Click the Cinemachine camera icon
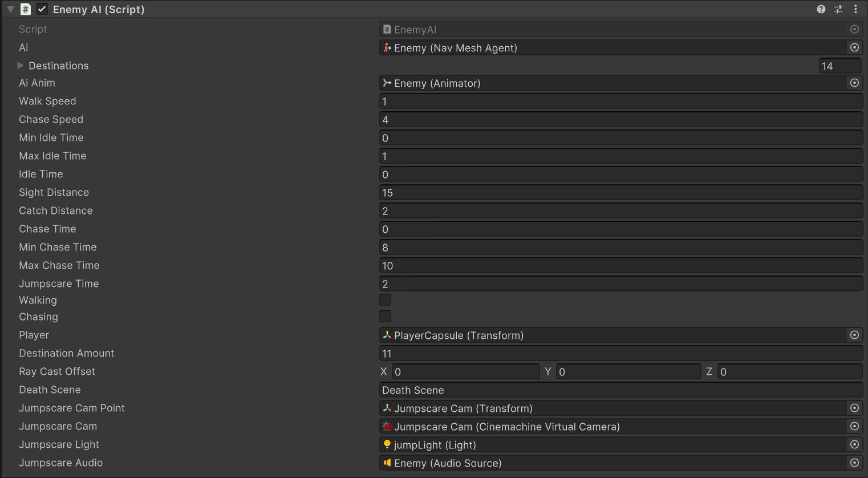868x478 pixels. [387, 427]
